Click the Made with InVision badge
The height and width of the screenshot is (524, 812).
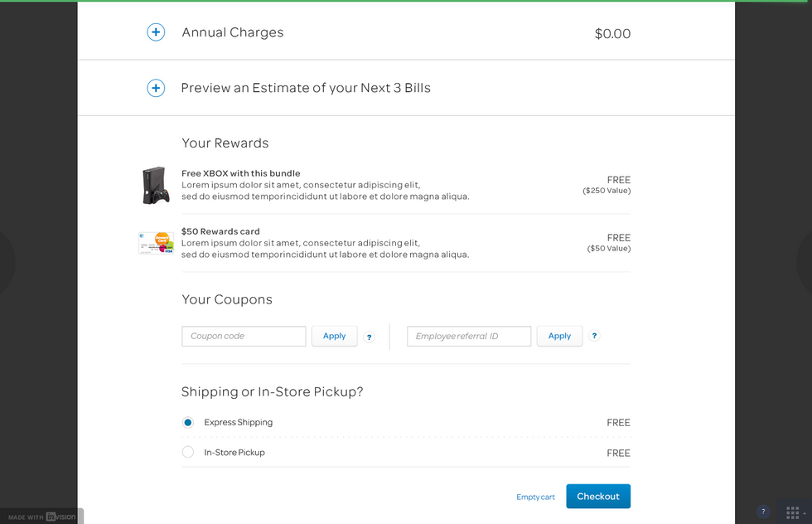[x=41, y=516]
